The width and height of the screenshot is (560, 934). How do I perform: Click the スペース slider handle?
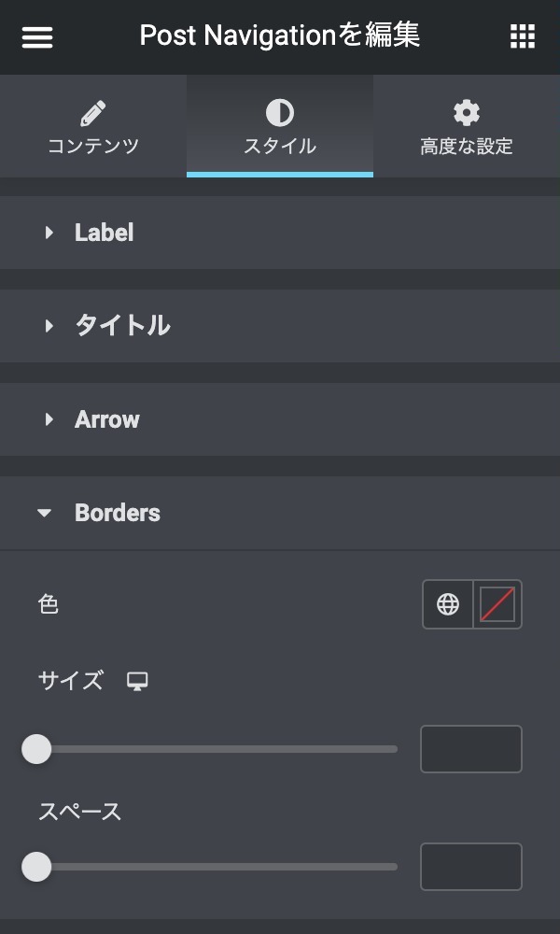point(36,867)
